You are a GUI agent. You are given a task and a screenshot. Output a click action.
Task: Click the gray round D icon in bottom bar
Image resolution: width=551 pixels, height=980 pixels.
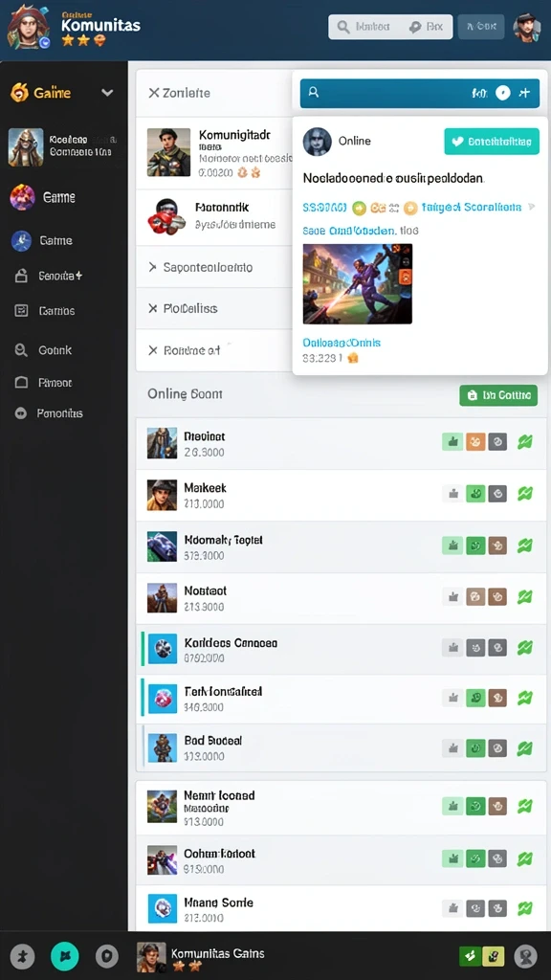click(107, 956)
